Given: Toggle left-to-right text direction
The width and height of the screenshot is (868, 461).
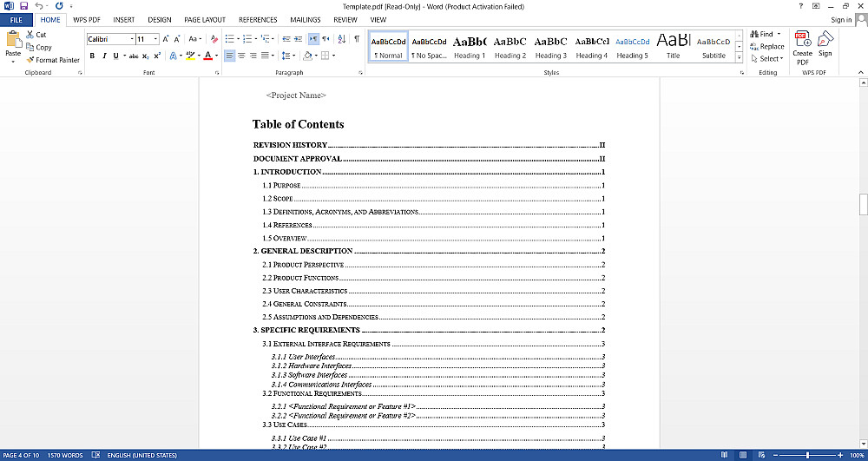Looking at the screenshot, I should (x=313, y=39).
